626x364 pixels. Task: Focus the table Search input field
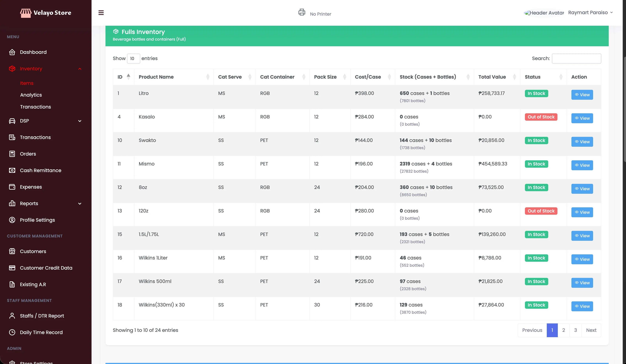click(576, 58)
